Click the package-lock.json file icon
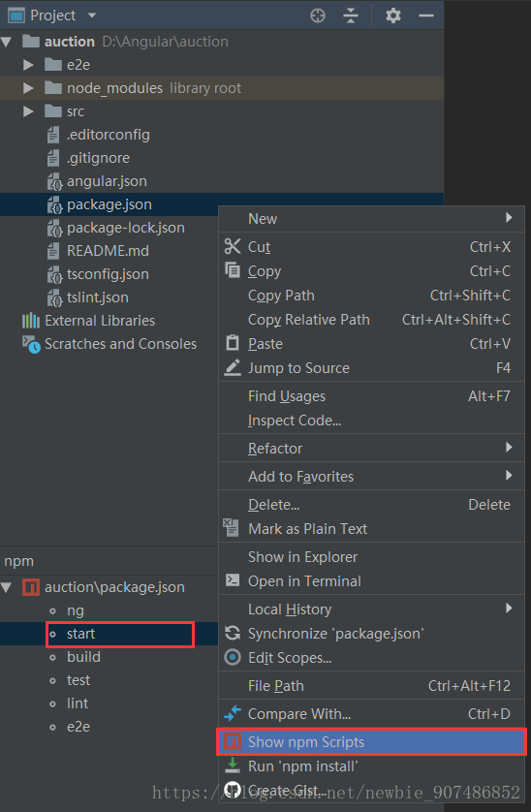This screenshot has width=531, height=812. (54, 229)
